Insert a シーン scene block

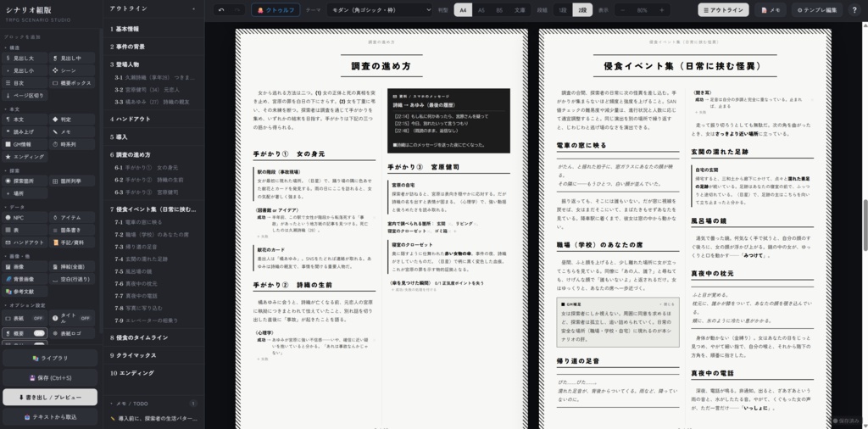click(72, 70)
